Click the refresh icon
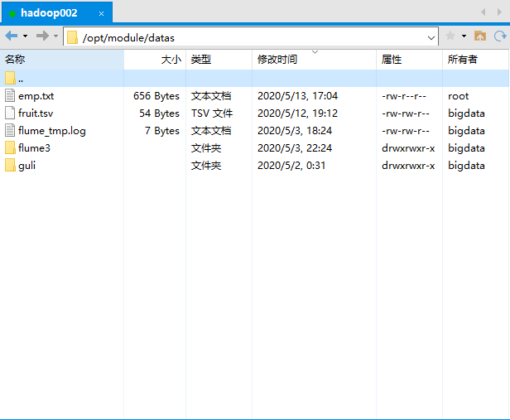Image resolution: width=510 pixels, height=420 pixels. (500, 36)
